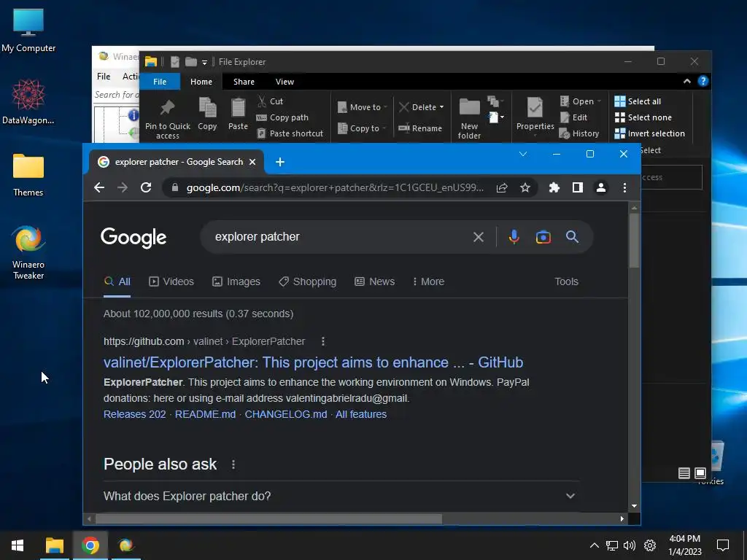Open Chrome Extensions puzzle icon
This screenshot has width=747, height=560.
(554, 187)
